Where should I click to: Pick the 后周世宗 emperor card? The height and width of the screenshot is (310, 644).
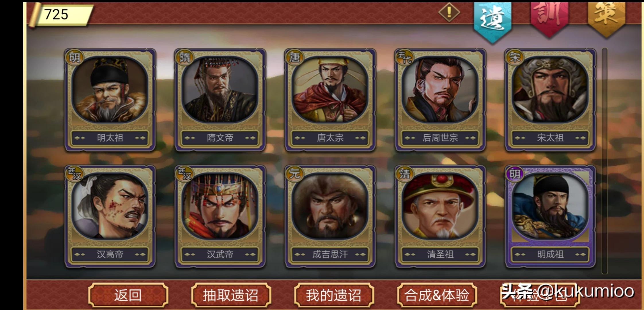click(x=440, y=100)
